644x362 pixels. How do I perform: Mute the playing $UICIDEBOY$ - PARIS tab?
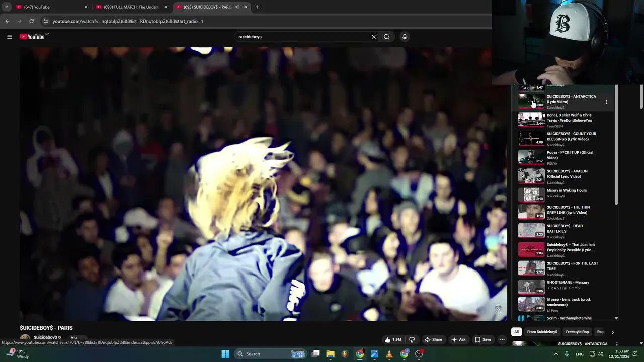237,7
